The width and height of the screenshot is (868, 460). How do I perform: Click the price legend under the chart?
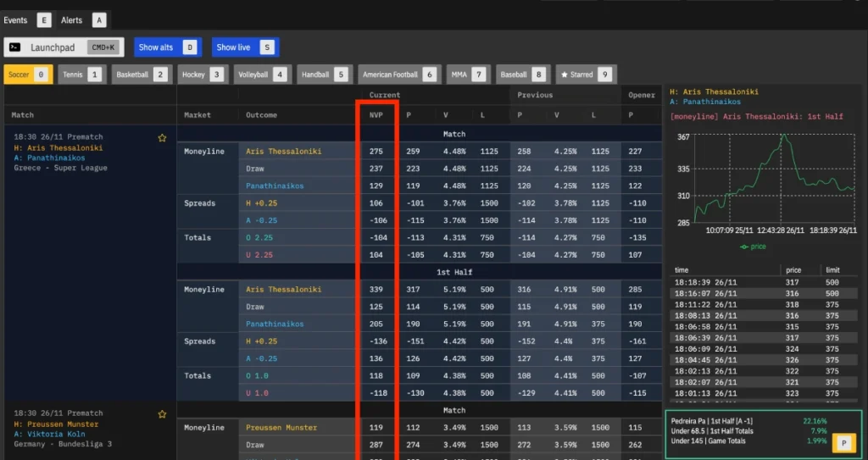click(x=754, y=247)
